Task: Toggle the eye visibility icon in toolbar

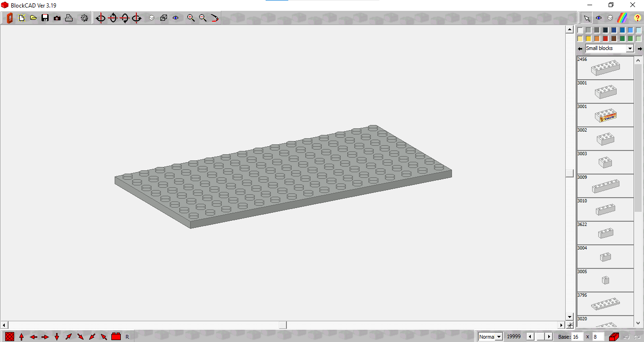Action: (176, 18)
